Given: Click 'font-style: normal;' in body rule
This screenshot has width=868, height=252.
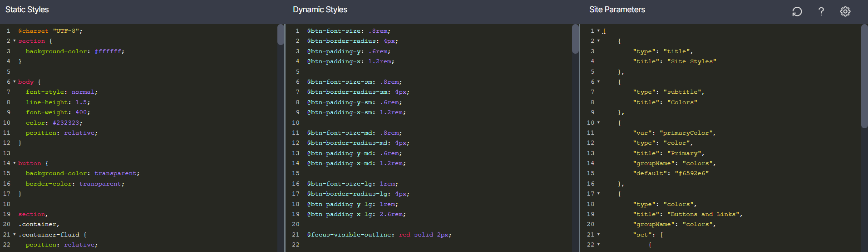Looking at the screenshot, I should point(62,92).
